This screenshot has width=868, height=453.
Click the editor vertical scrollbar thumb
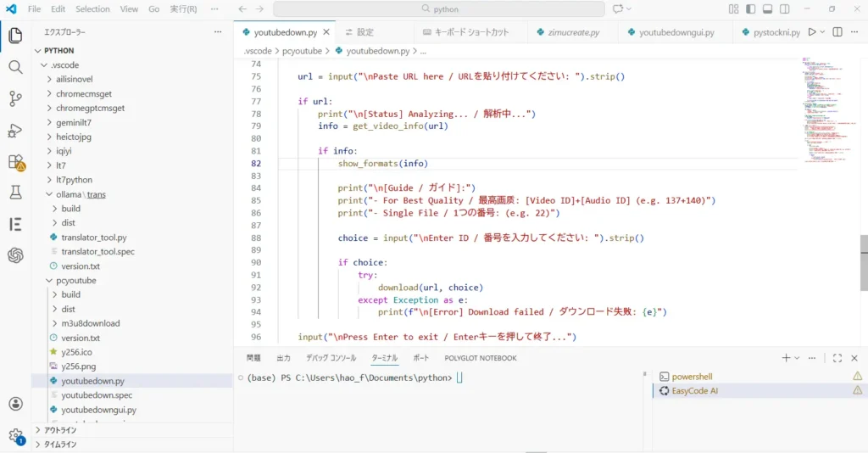(864, 263)
